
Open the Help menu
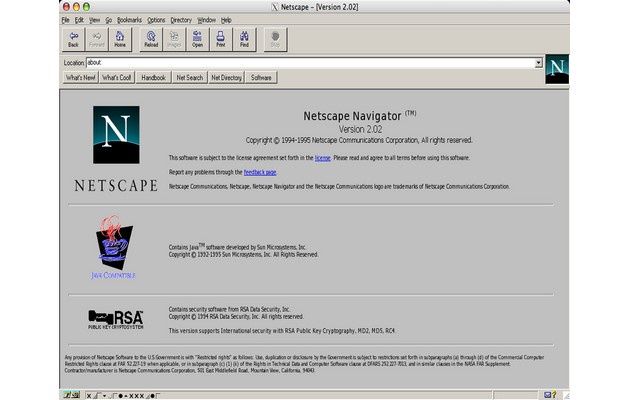(x=226, y=20)
